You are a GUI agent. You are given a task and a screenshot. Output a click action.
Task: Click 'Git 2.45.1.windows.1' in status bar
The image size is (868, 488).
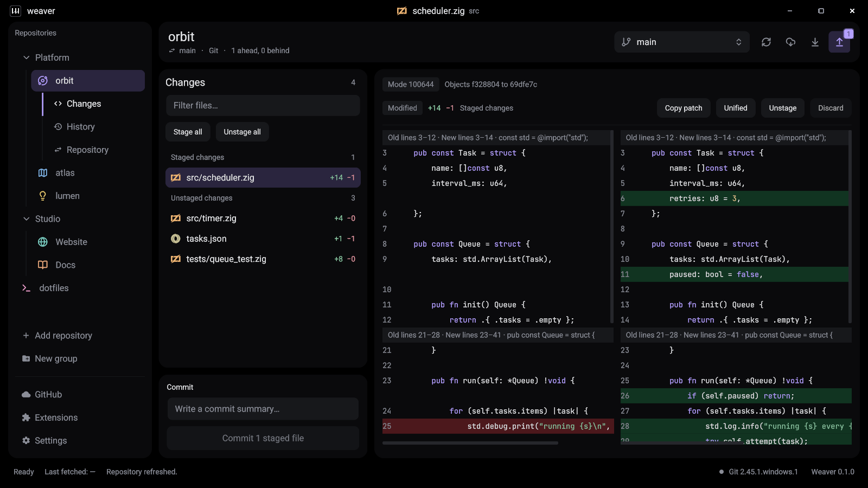(x=763, y=472)
